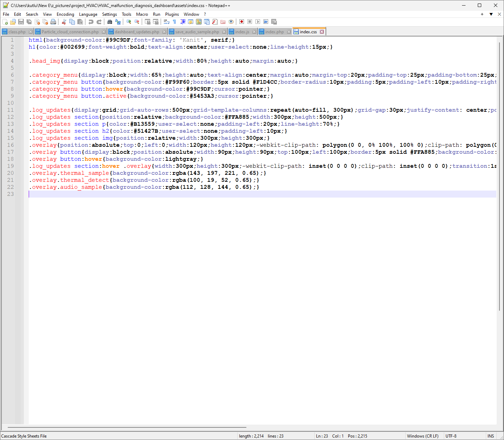The height and width of the screenshot is (440, 504).
Task: Save all open documents
Action: point(29,22)
